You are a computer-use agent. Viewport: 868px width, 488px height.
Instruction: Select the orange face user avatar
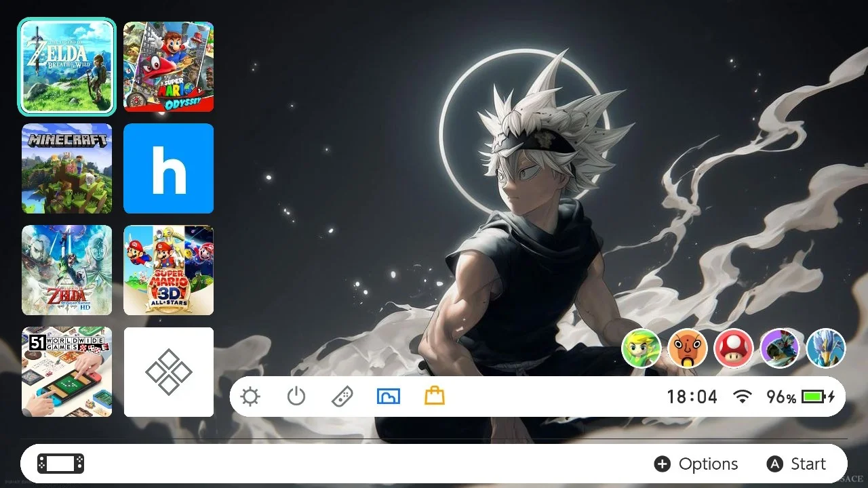[688, 348]
